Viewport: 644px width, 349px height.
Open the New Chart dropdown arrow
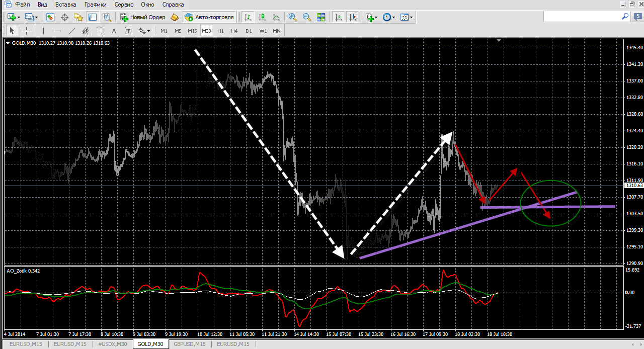(19, 17)
